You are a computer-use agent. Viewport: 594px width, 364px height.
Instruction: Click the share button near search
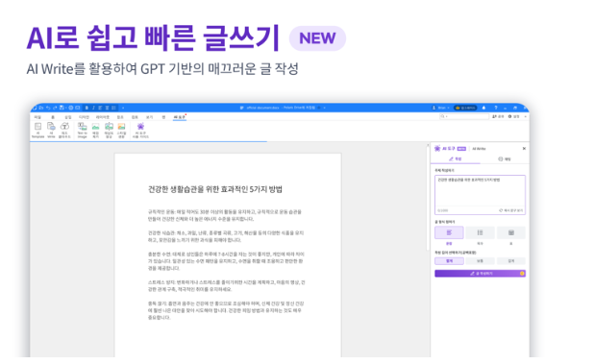pyautogui.click(x=498, y=116)
